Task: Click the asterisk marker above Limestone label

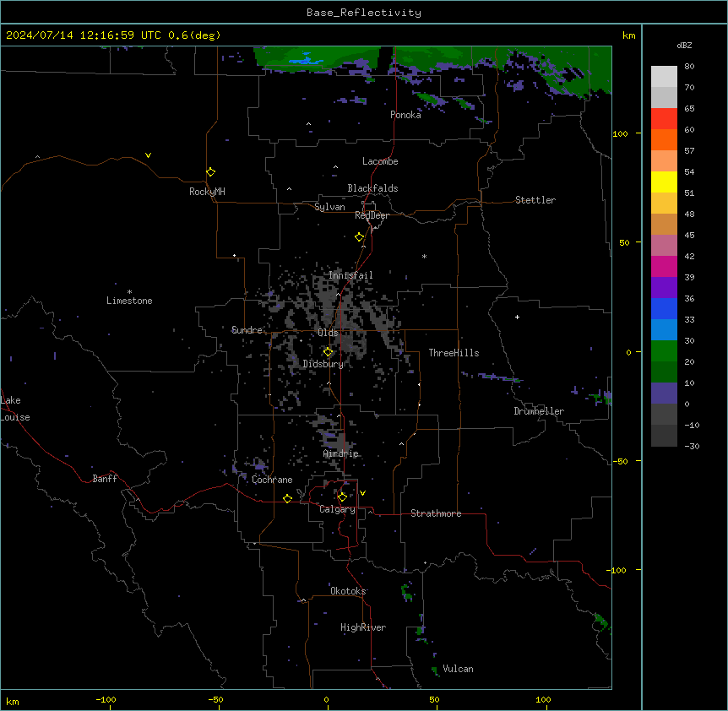Action: point(129,292)
